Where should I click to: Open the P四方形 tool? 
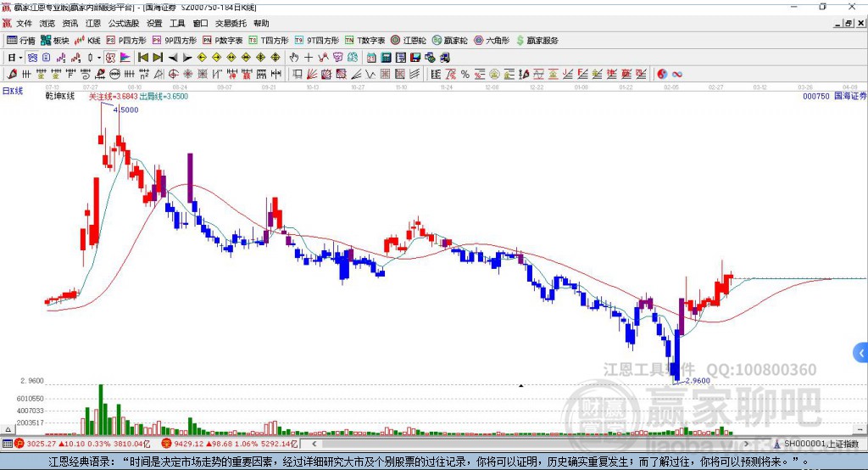(126, 41)
